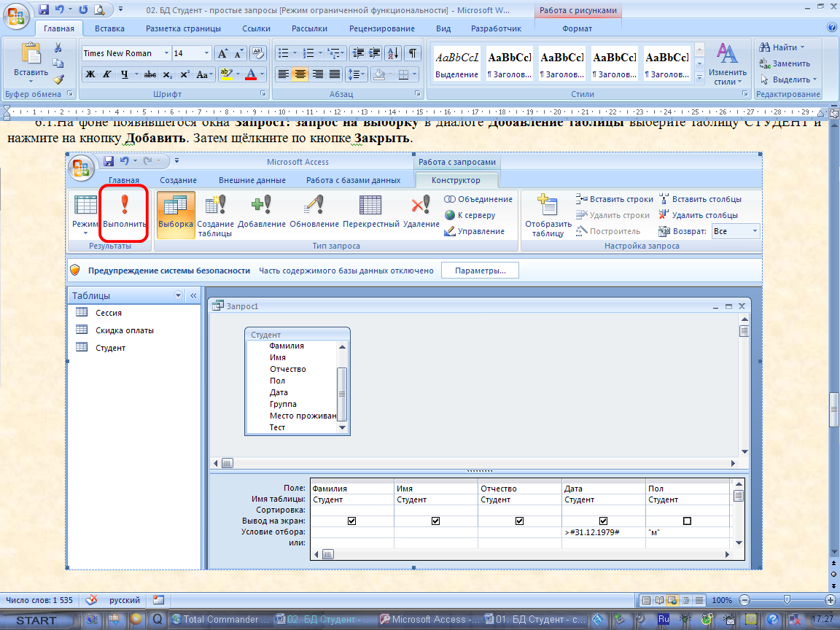The image size is (840, 630).
Task: Increase font size with Grow Font
Action: pos(222,53)
